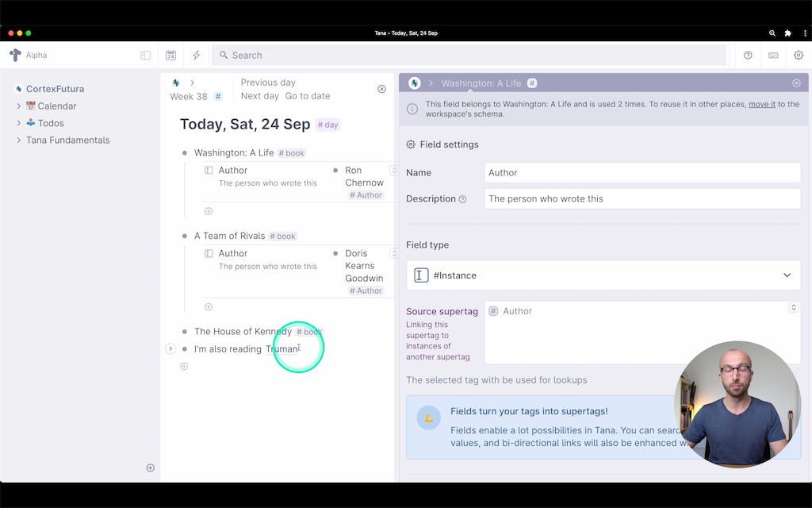The image size is (812, 508).
Task: Click Doris Kearns Goodwin author value
Action: click(364, 266)
